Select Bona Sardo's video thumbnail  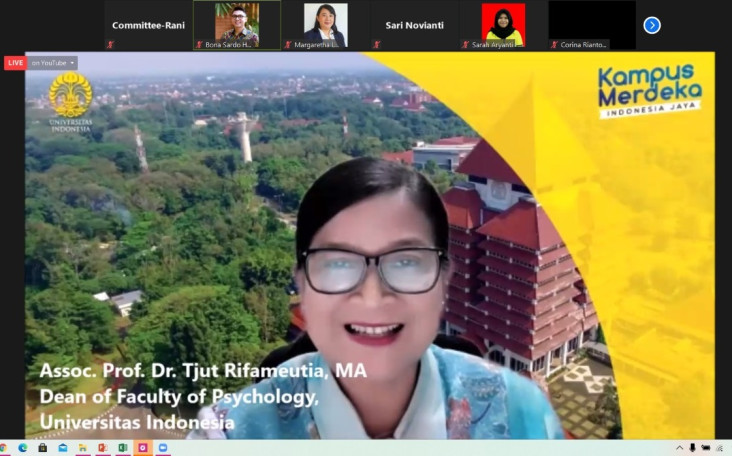237,25
